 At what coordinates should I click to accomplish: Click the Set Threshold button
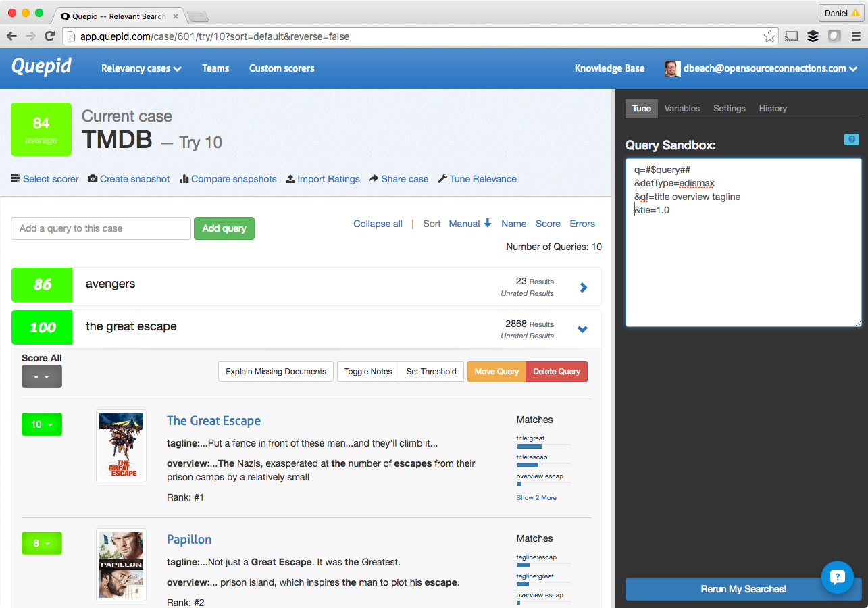pyautogui.click(x=431, y=372)
